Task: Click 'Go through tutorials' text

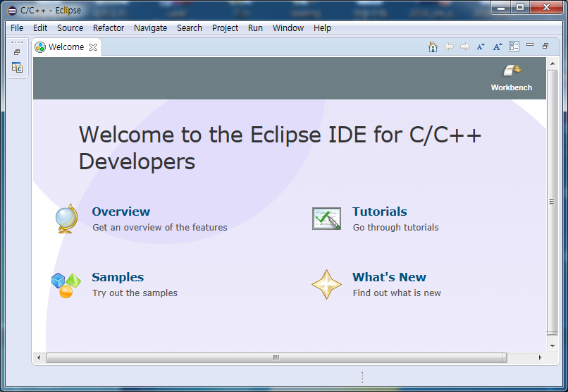Action: (395, 228)
